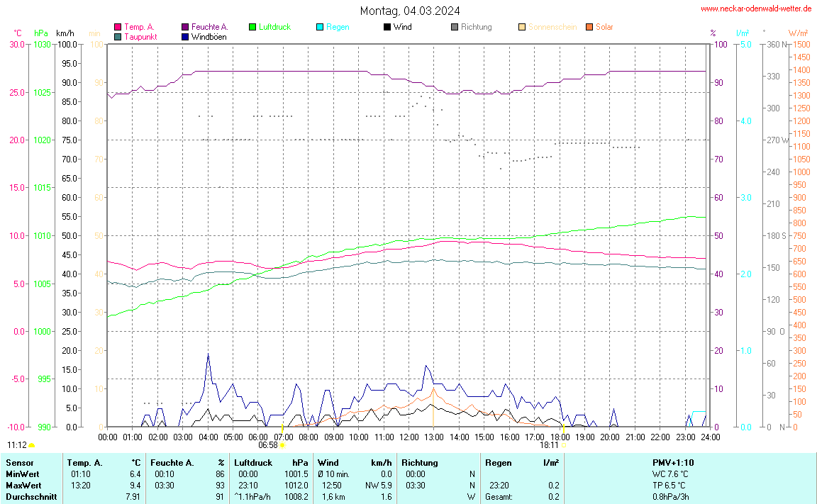Click the gray Richtung legend square
Screen dimensions: 817x504
point(455,27)
